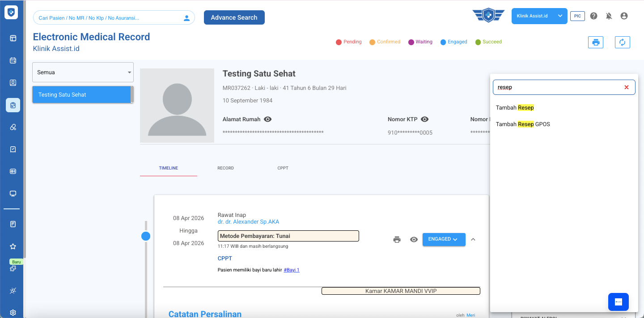Switch to the RECORD tab
The width and height of the screenshot is (644, 318).
click(225, 168)
